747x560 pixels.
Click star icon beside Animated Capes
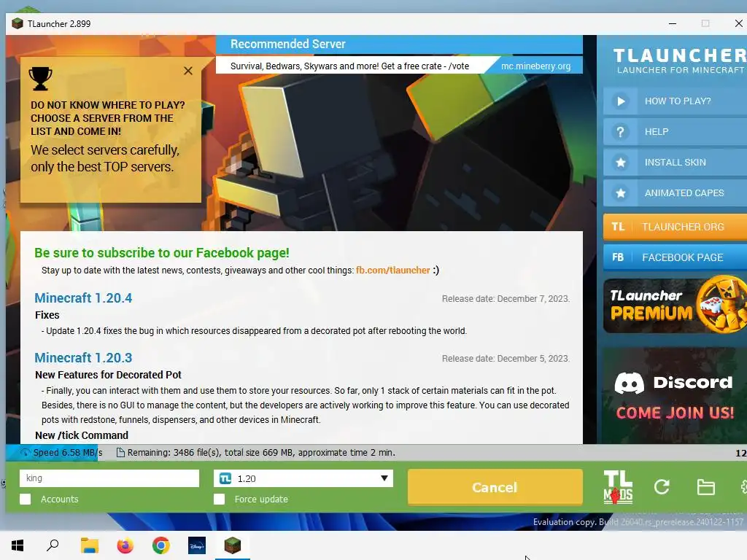point(620,193)
